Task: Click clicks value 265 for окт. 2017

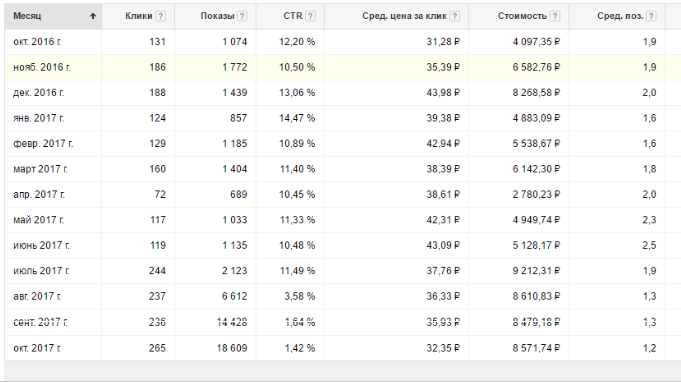Action: 157,348
